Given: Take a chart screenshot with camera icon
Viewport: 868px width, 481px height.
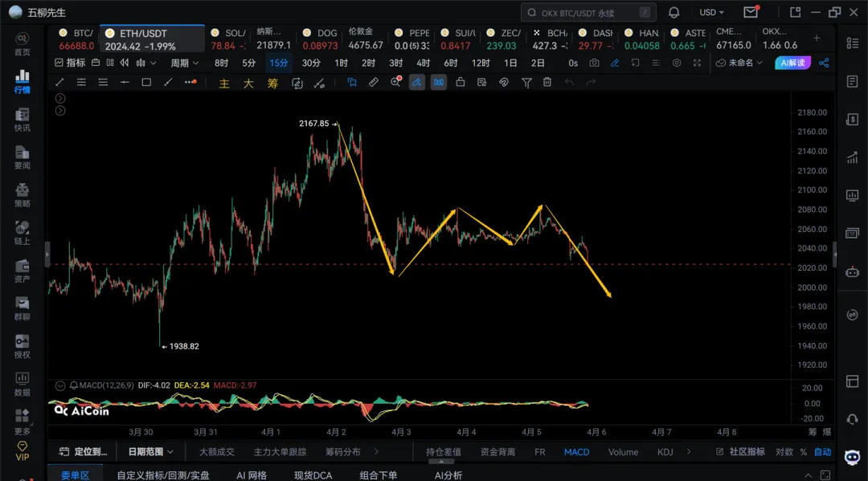Looking at the screenshot, I should (594, 63).
